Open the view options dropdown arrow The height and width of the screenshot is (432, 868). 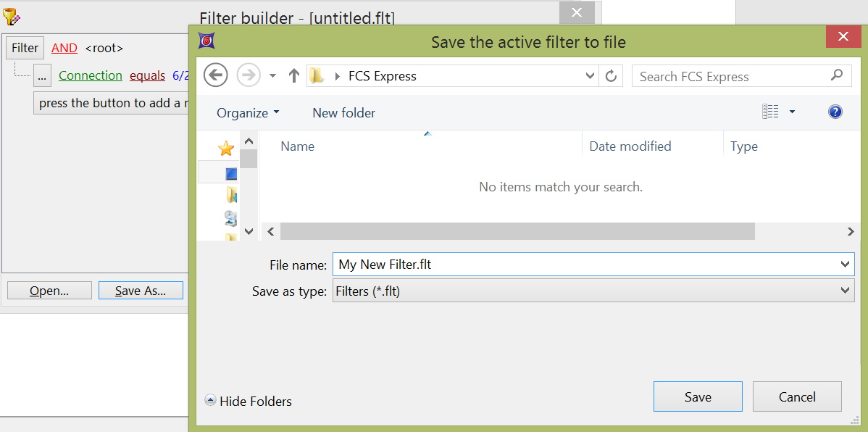tap(792, 112)
